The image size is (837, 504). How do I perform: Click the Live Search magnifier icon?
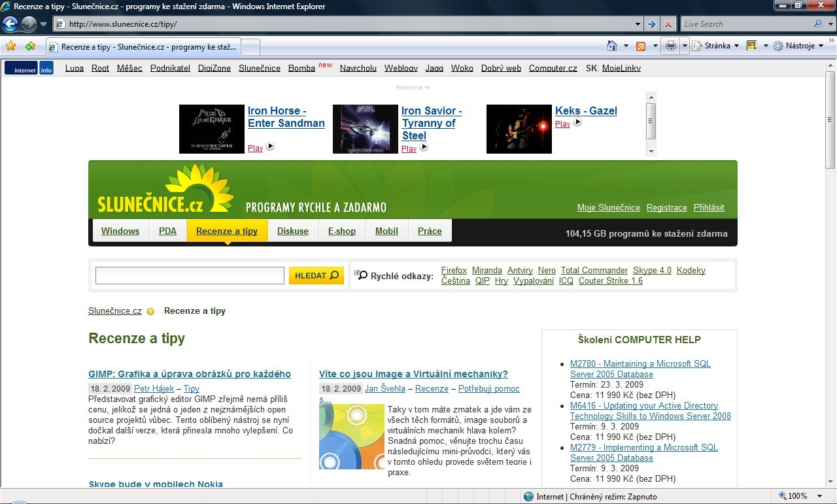click(x=818, y=24)
